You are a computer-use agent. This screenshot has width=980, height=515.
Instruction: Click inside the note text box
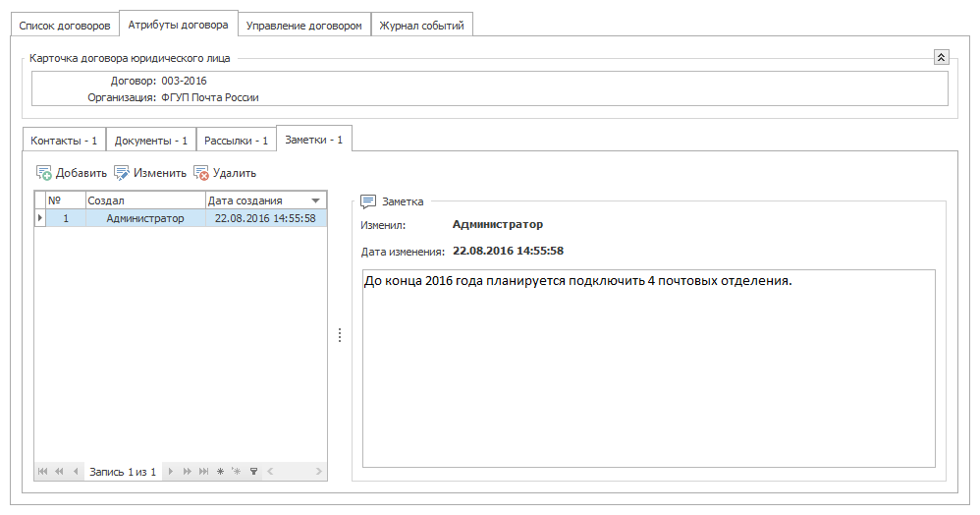tap(649, 369)
